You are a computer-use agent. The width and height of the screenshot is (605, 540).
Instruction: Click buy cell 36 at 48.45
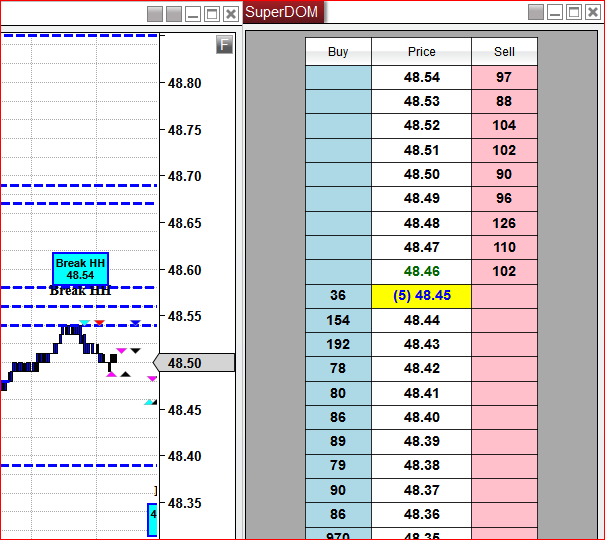338,296
